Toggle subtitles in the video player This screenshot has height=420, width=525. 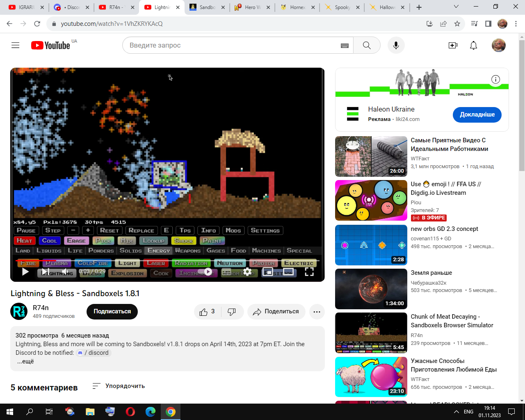pyautogui.click(x=227, y=272)
